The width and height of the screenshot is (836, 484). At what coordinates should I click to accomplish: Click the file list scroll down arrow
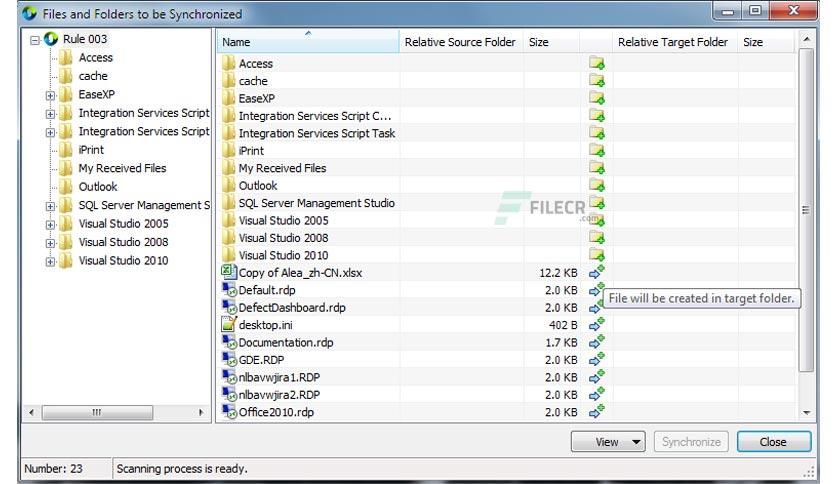pos(806,413)
